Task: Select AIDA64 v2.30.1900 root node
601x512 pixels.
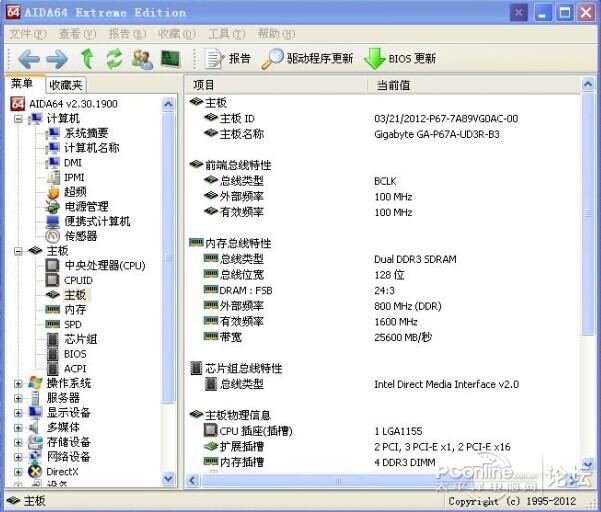Action: tap(73, 104)
